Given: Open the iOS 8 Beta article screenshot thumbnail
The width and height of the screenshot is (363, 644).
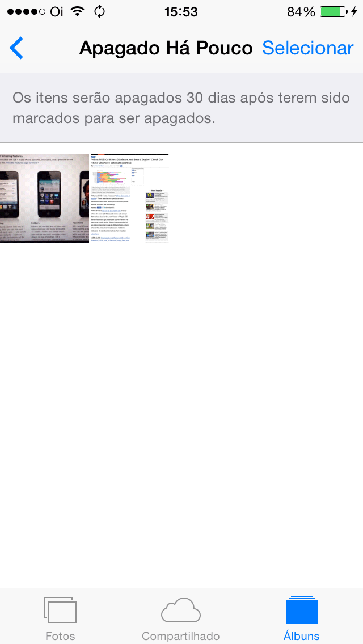Looking at the screenshot, I should pyautogui.click(x=130, y=198).
